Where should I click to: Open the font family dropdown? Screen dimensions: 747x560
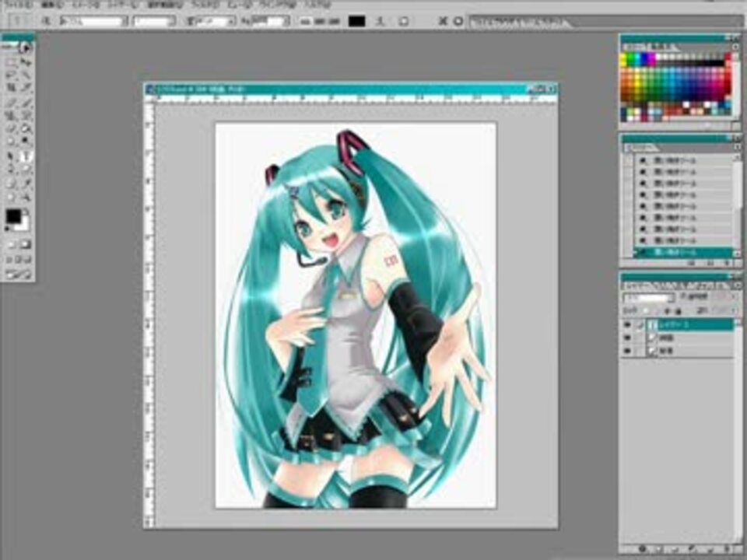124,22
